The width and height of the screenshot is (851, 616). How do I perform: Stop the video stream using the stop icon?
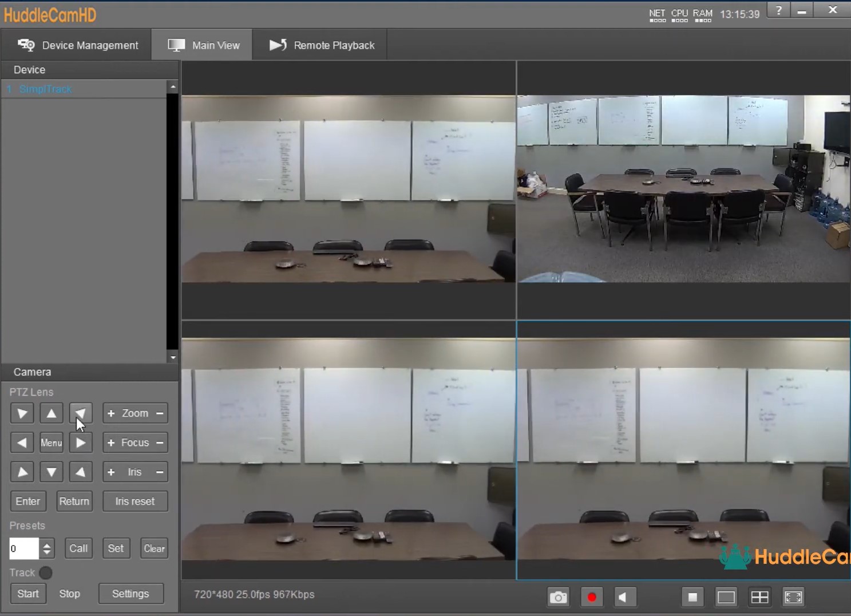click(692, 597)
